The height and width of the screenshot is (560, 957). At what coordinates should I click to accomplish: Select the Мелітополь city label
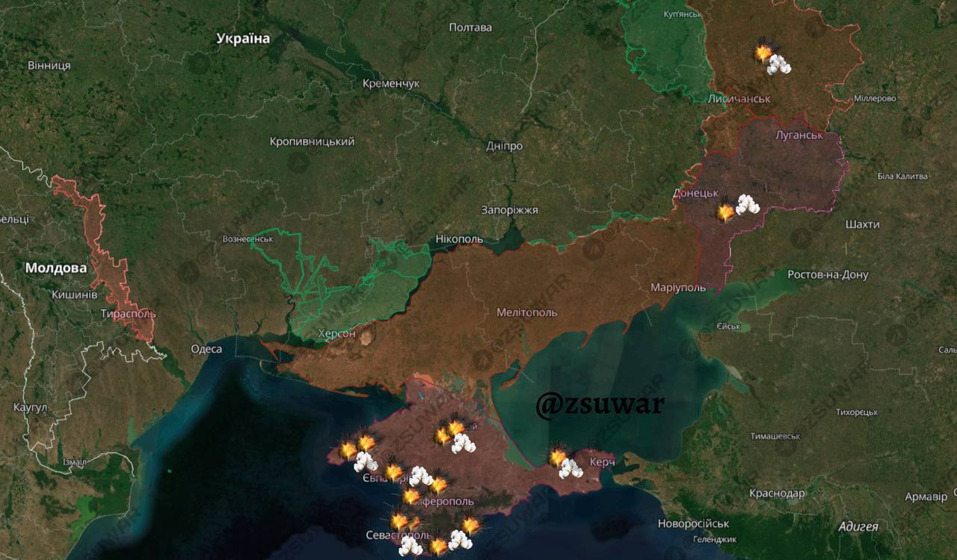(526, 313)
